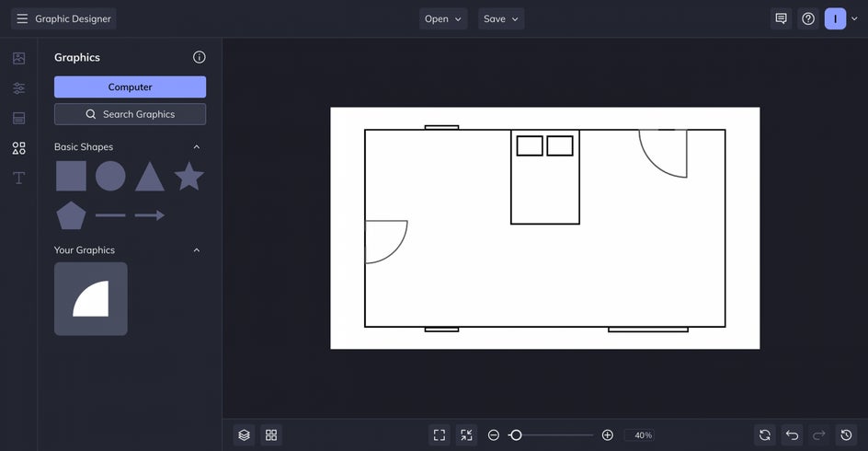Click the Computer upload button

130,87
